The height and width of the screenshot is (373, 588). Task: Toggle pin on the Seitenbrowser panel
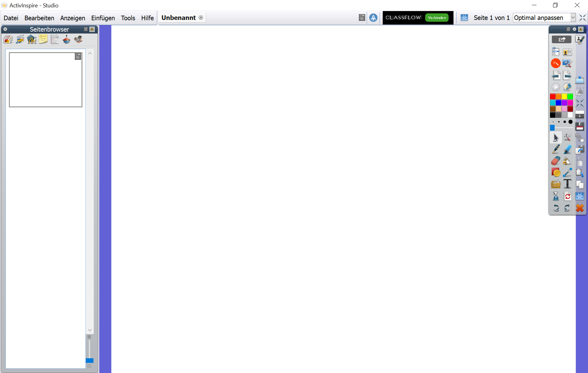click(x=92, y=29)
